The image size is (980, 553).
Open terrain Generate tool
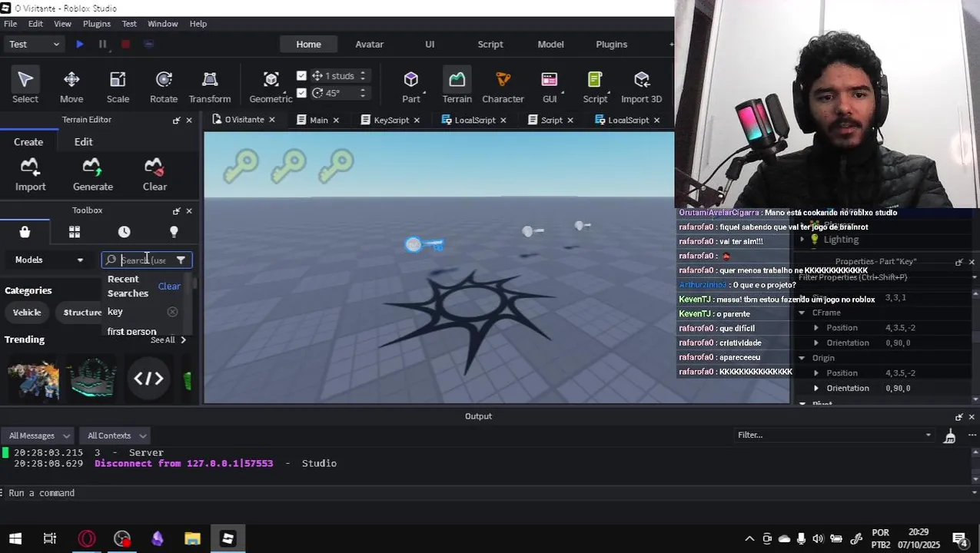point(93,174)
